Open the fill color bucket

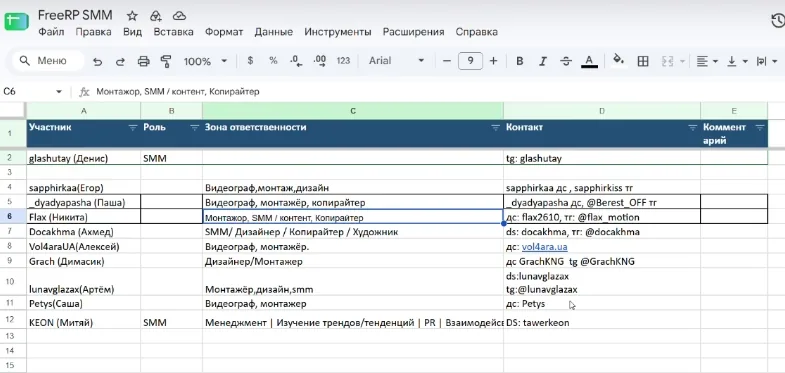click(x=619, y=61)
